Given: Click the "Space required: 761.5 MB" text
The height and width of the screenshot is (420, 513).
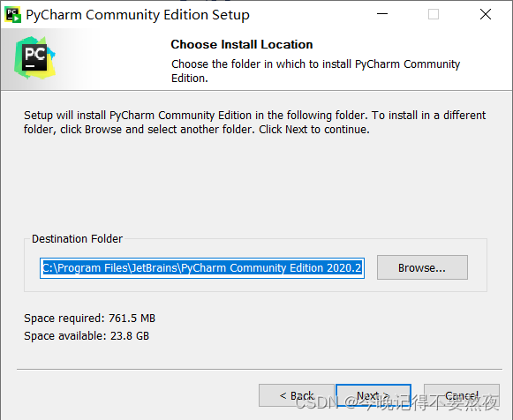Looking at the screenshot, I should 90,318.
